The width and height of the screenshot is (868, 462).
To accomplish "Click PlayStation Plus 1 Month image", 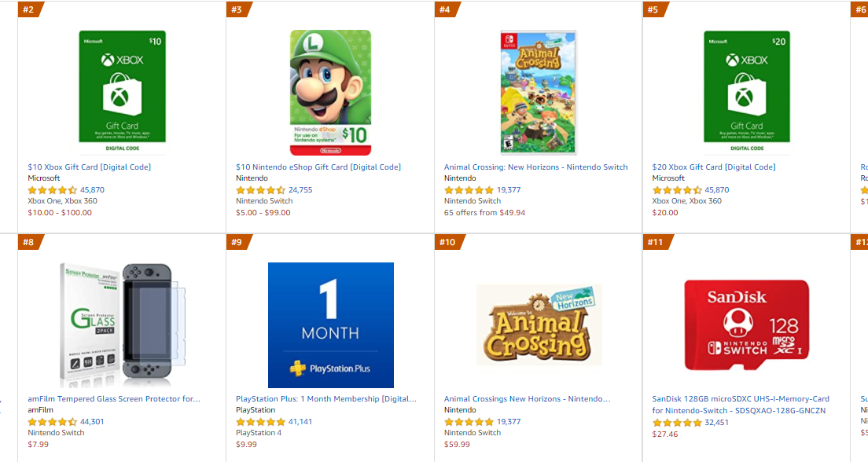I will tap(330, 324).
